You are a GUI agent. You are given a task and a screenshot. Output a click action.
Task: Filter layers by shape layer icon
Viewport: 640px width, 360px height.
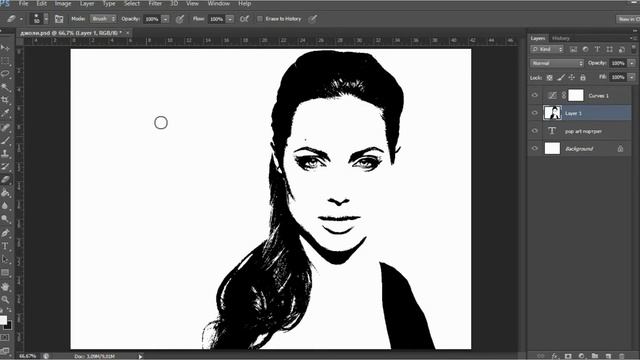609,49
